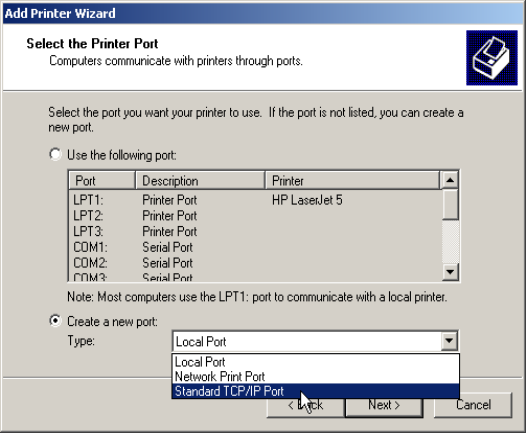Select the "Create a new port" radio button
Image resolution: width=526 pixels, height=433 pixels.
click(55, 321)
